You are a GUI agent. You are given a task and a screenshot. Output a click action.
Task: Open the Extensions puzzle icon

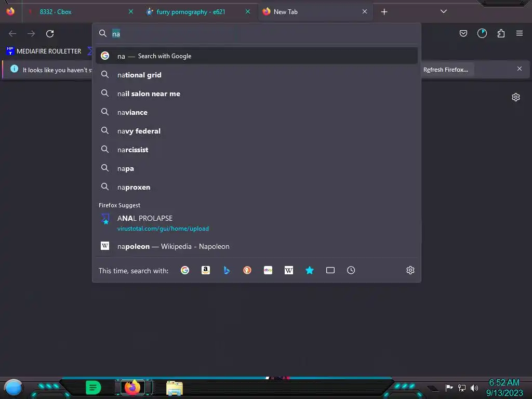[x=501, y=33]
